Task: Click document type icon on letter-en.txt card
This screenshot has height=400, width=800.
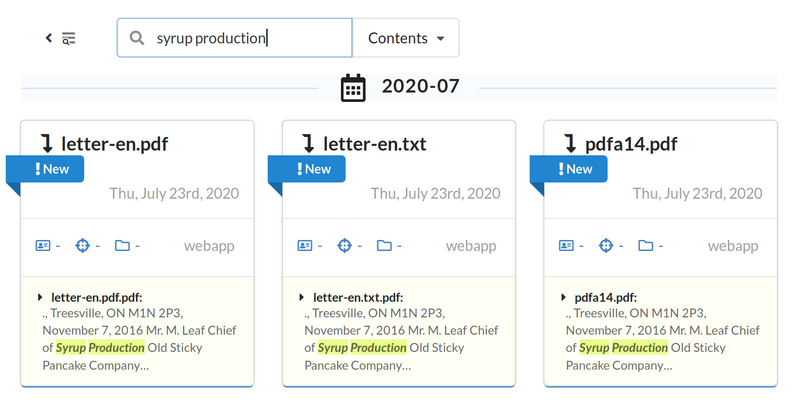Action: [344, 245]
